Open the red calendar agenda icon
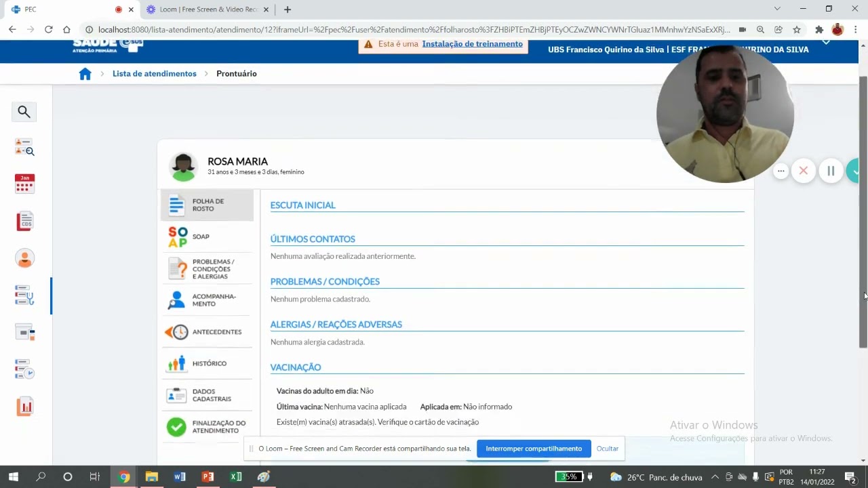This screenshot has width=868, height=488. coord(24,184)
